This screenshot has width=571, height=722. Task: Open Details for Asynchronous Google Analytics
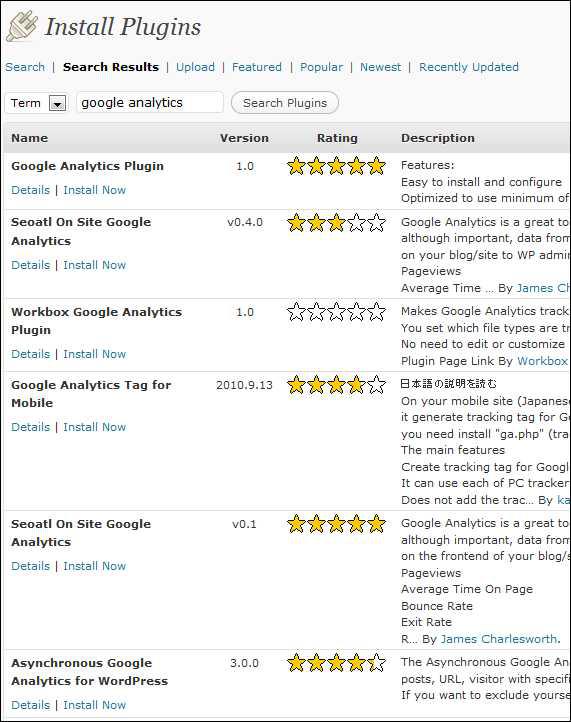(30, 705)
